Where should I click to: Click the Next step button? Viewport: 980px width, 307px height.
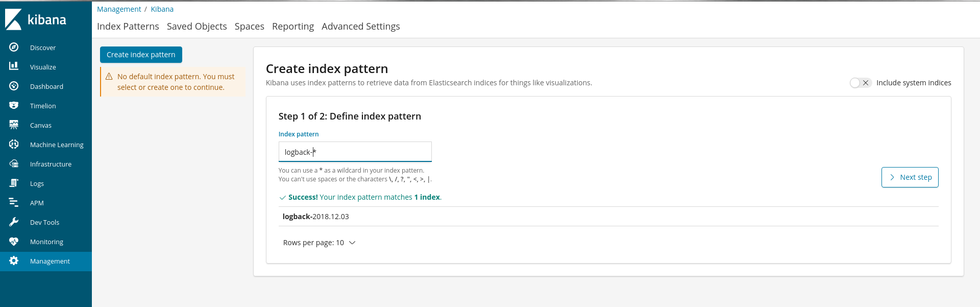tap(910, 177)
